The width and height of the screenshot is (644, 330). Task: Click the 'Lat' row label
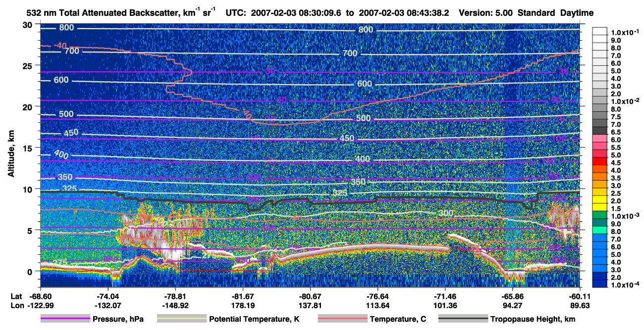[16, 297]
